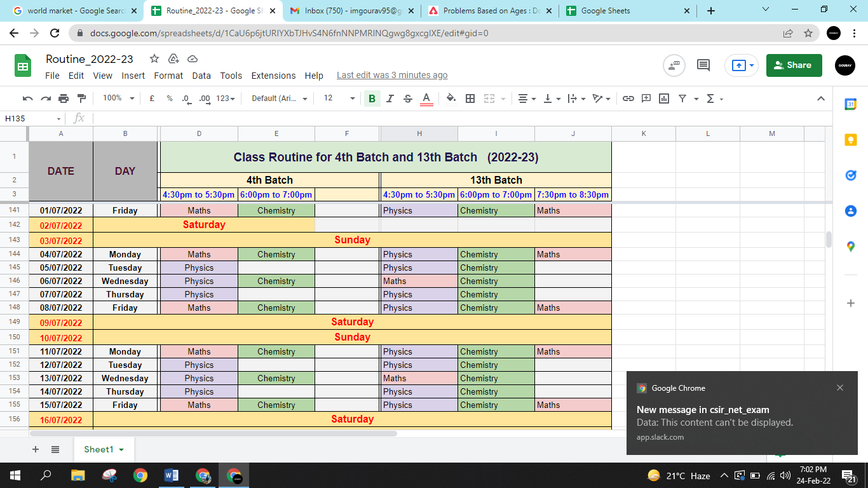View cloud document status
The height and width of the screenshot is (488, 868).
pyautogui.click(x=193, y=59)
